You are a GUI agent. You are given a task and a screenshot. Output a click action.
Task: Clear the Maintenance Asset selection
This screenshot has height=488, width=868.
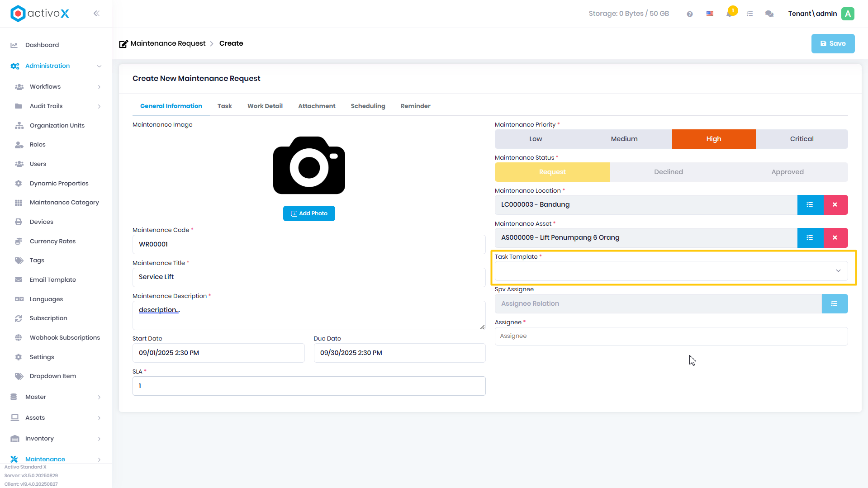pos(835,238)
